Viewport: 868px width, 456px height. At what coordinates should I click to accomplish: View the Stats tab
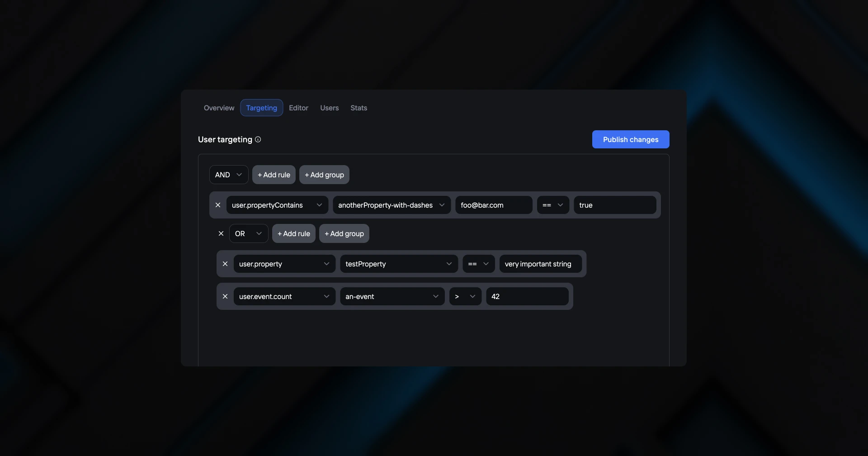click(x=359, y=108)
